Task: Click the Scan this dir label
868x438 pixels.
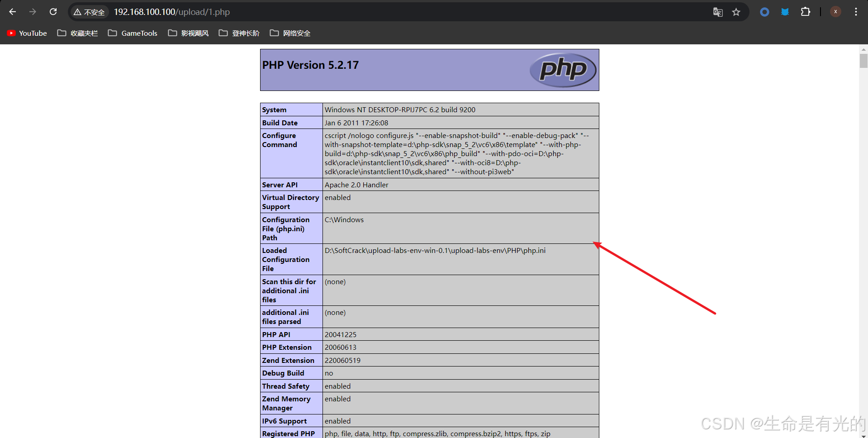Action: pos(289,290)
